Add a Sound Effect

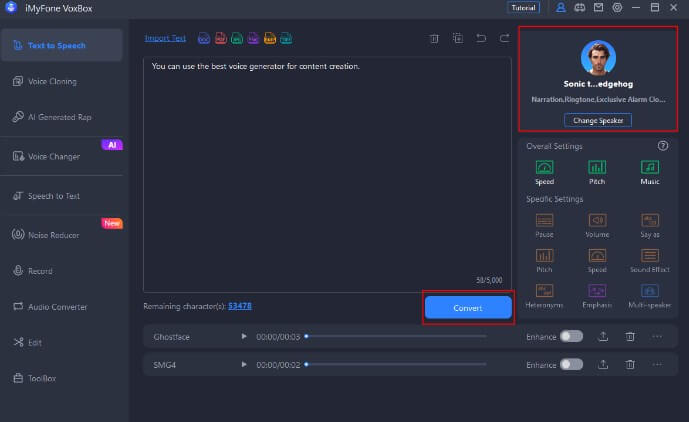tap(650, 261)
